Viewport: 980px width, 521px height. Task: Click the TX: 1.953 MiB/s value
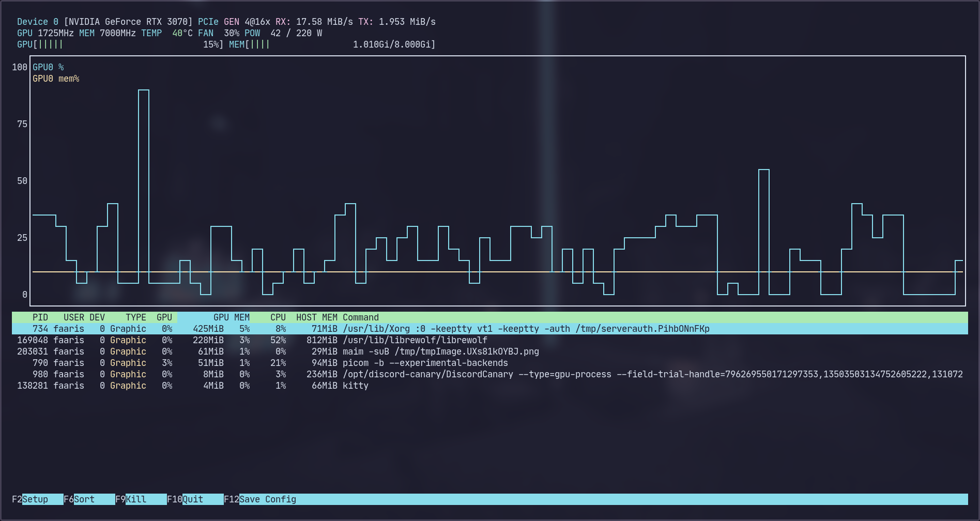pyautogui.click(x=397, y=22)
